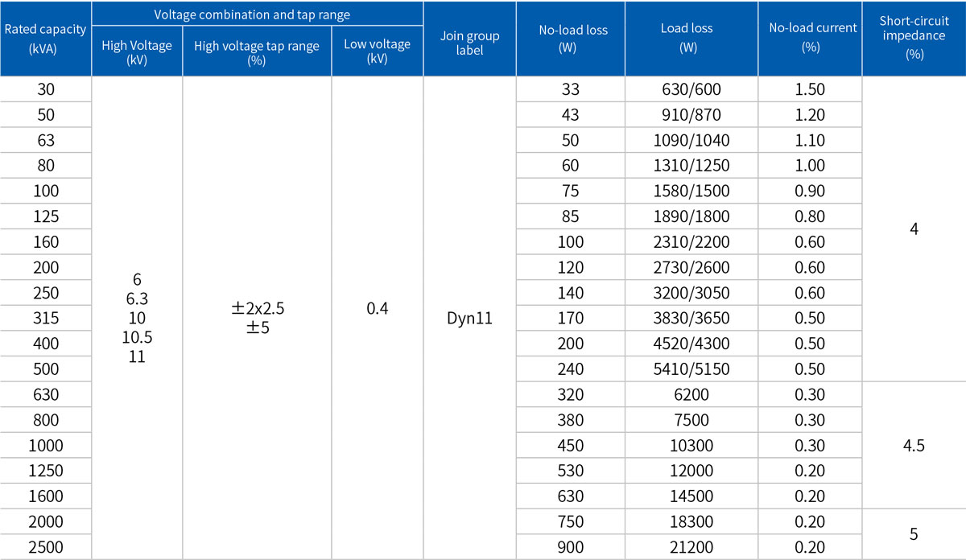Select the 4.5 short-circuit impedance cell

914,445
